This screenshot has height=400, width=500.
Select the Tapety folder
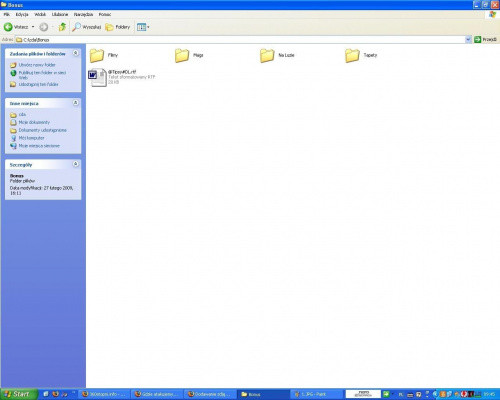(x=361, y=55)
